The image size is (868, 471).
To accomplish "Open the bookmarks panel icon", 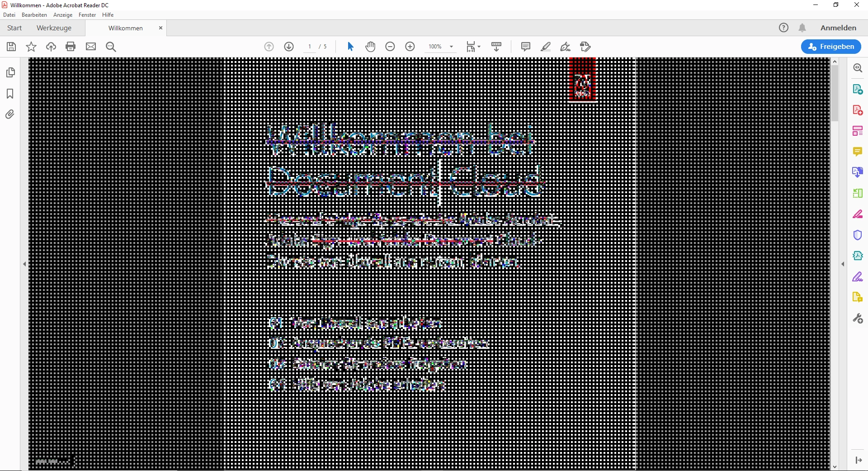I will click(10, 94).
